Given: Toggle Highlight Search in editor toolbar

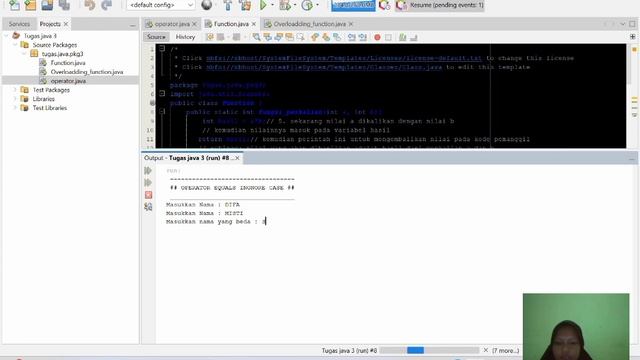Looking at the screenshot, I should point(289,37).
